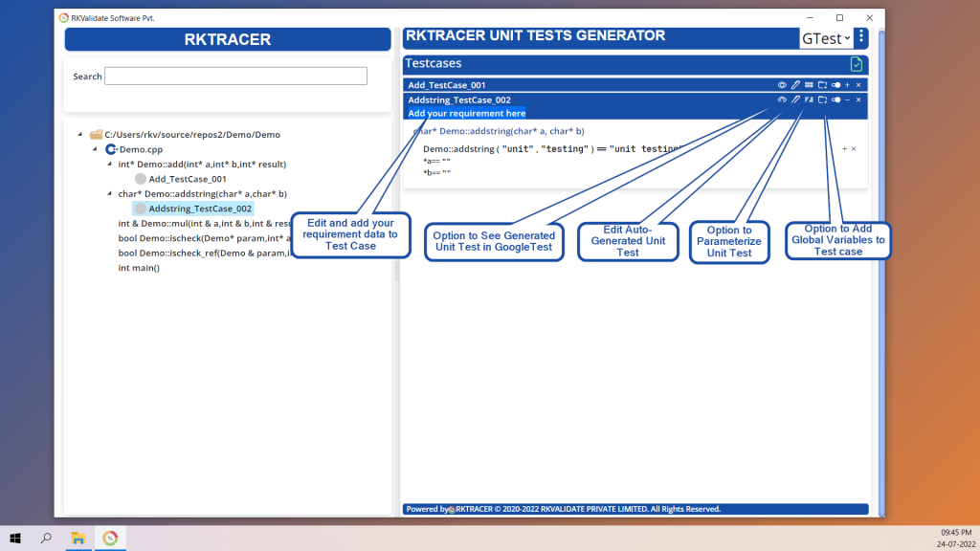Edit the auto-generated unit test for Addstring_TestCase_002

[x=795, y=99]
